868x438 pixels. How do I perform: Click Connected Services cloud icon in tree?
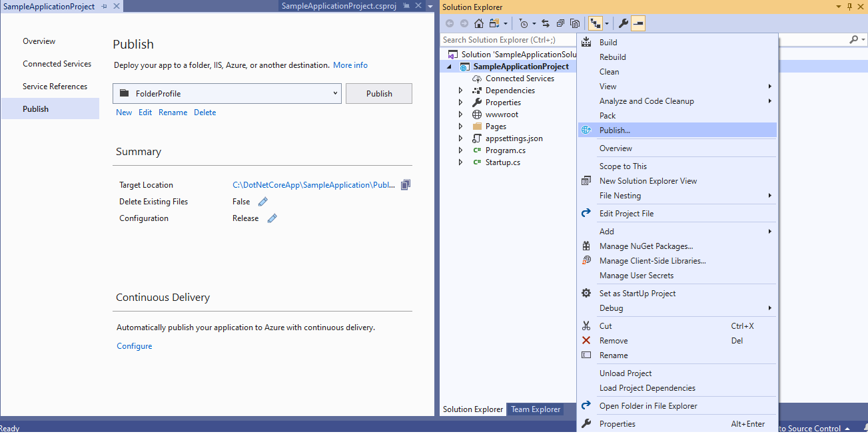477,79
